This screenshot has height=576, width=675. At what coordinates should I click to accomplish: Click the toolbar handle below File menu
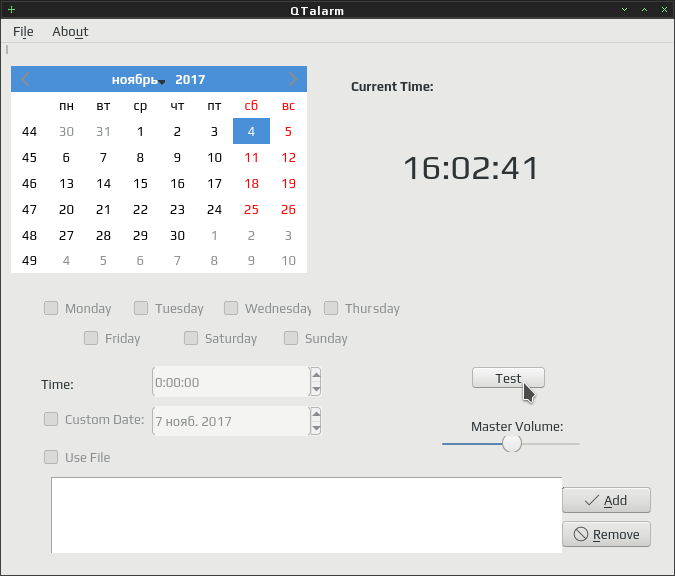coord(7,50)
